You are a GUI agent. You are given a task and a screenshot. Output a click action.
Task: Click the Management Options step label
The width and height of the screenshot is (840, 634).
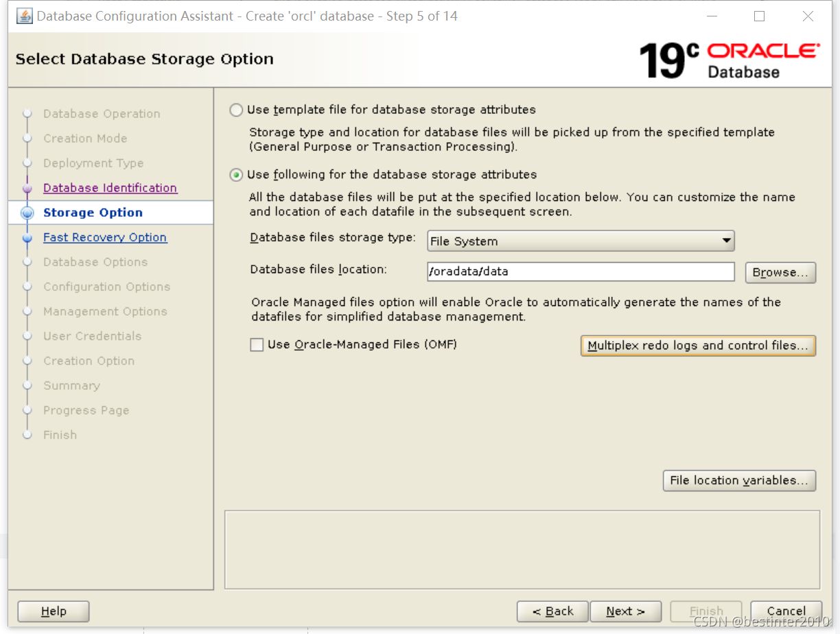105,312
